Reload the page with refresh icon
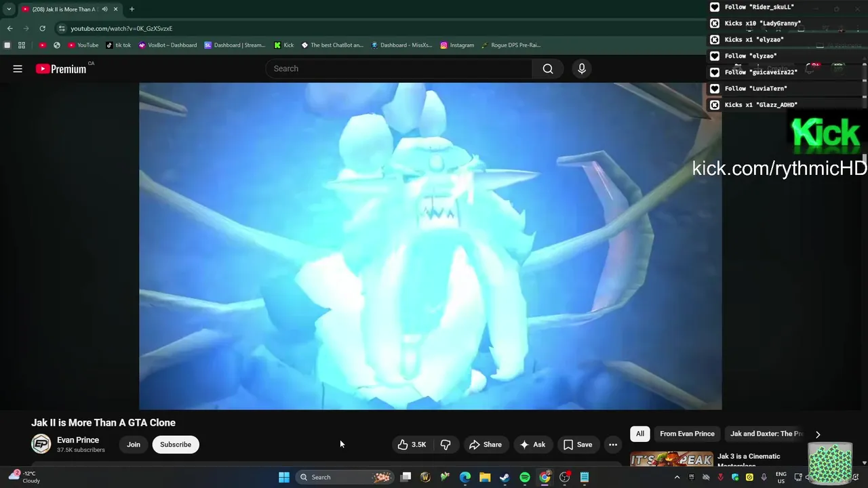This screenshot has height=488, width=868. point(42,28)
